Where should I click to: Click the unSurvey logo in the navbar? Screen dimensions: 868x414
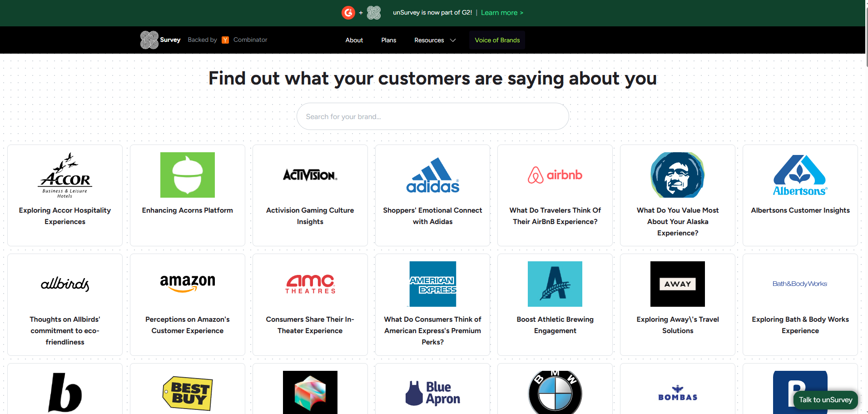point(160,40)
